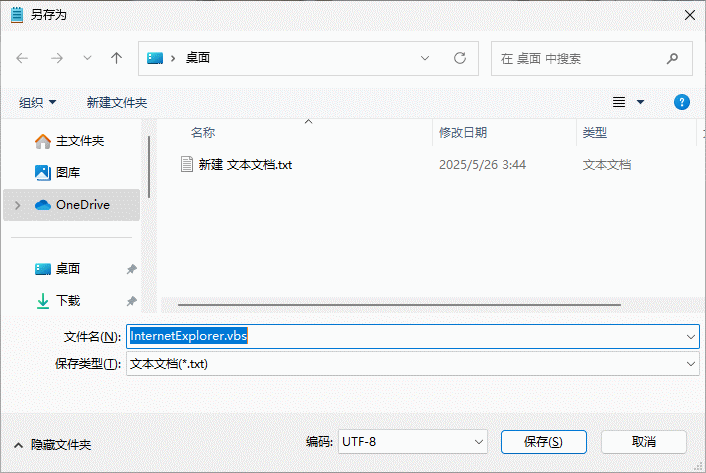
Task: Sort by the 修改日期 column header
Action: (x=463, y=132)
